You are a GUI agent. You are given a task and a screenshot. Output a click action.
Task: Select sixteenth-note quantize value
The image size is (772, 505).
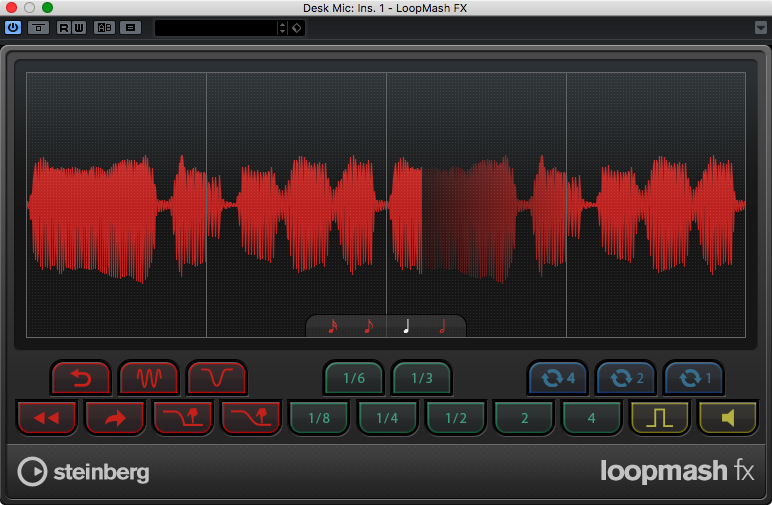point(333,326)
